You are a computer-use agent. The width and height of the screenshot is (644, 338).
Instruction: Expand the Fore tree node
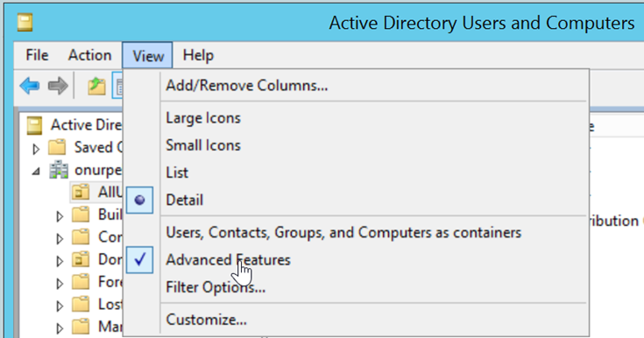click(60, 284)
